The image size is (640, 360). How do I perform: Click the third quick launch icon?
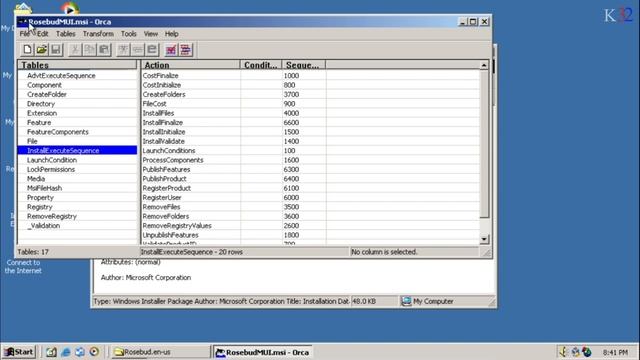[x=80, y=352]
